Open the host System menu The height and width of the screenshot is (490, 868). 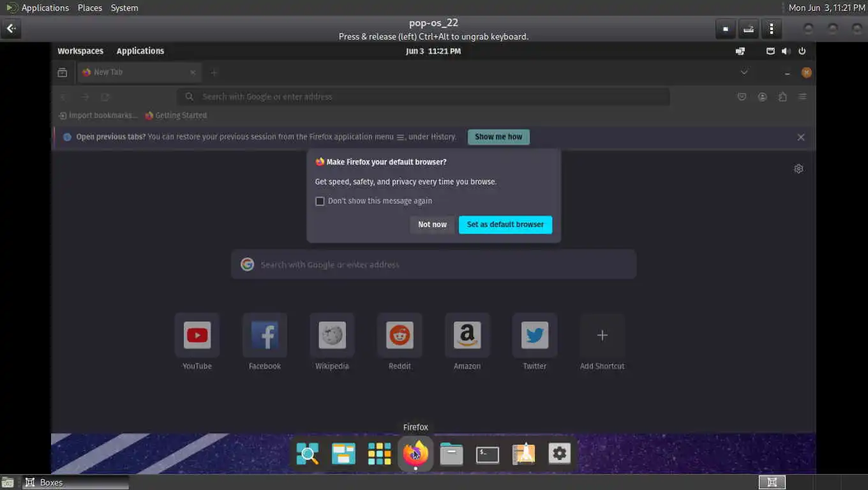124,8
